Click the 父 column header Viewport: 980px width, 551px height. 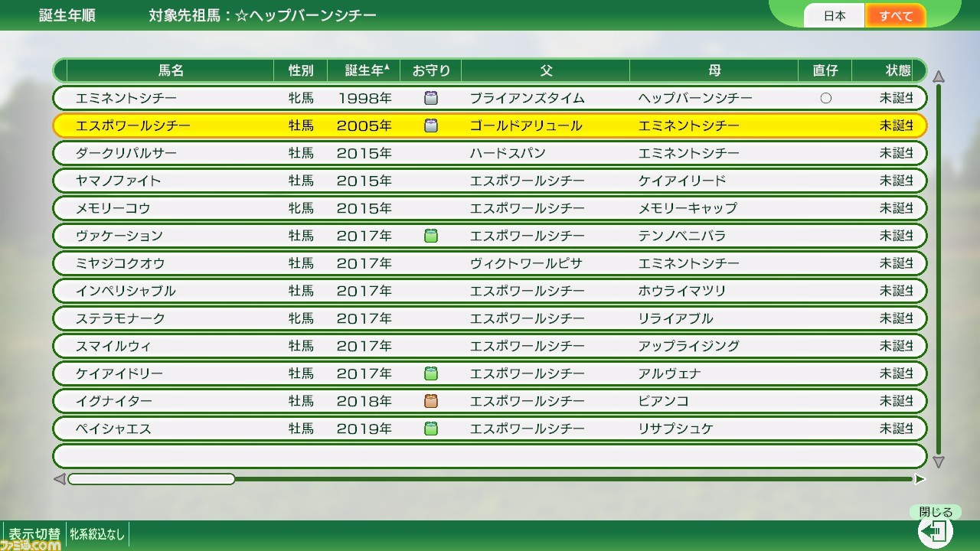(x=546, y=70)
